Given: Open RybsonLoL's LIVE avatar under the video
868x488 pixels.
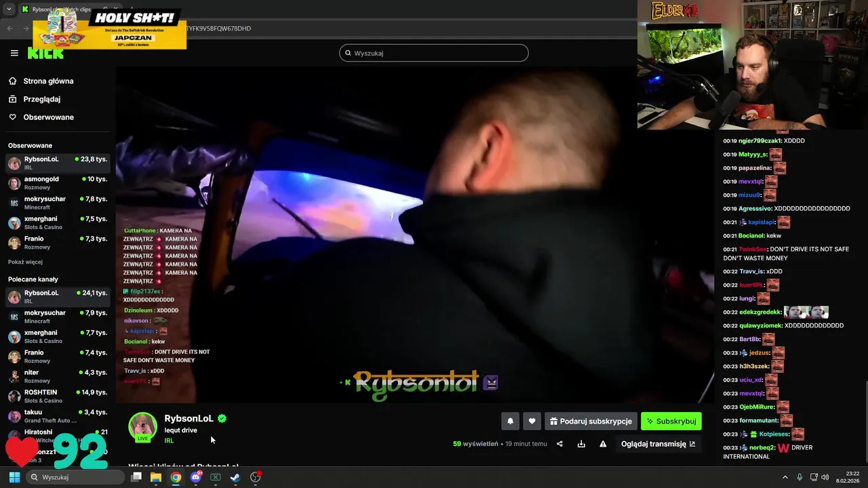Looking at the screenshot, I should tap(143, 427).
